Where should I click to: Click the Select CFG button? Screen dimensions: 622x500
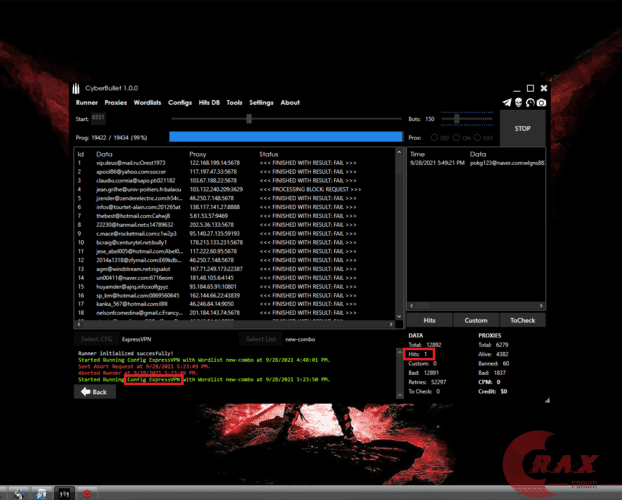pos(96,339)
